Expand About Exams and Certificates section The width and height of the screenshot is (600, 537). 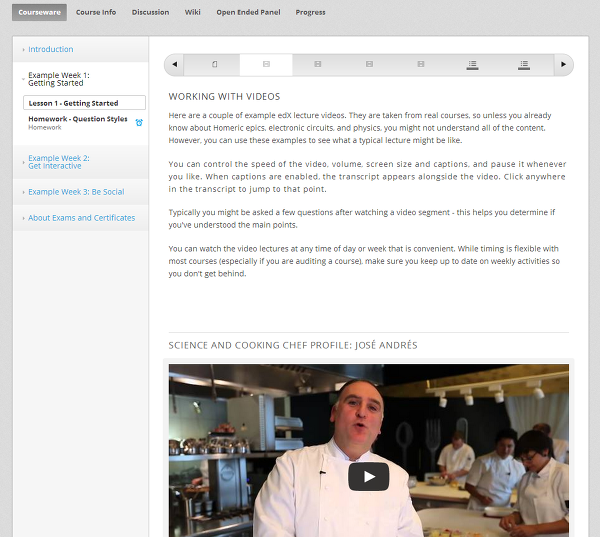pyautogui.click(x=82, y=218)
